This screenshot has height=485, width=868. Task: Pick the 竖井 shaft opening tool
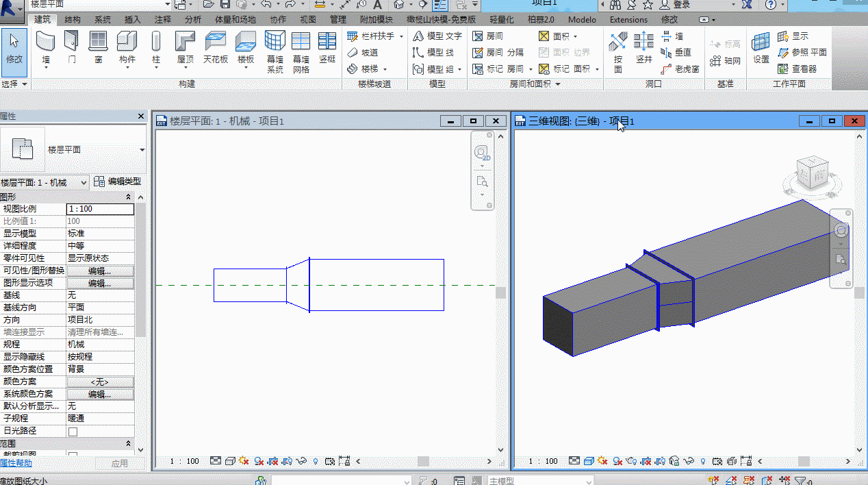pos(644,48)
